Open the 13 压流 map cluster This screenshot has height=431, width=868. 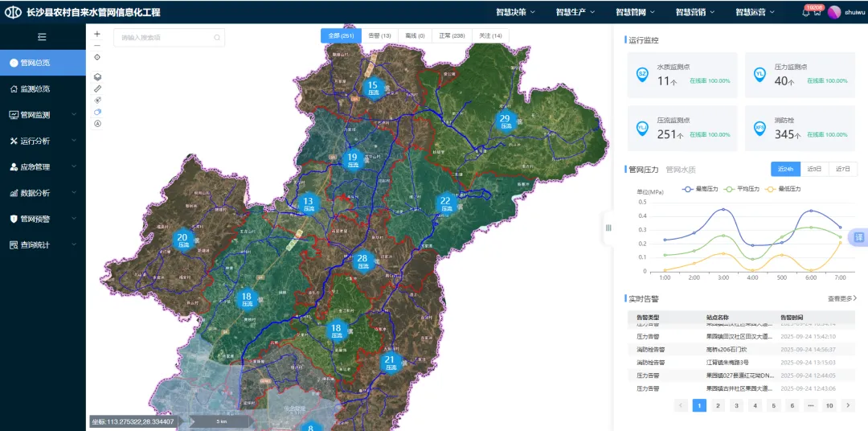tap(309, 204)
